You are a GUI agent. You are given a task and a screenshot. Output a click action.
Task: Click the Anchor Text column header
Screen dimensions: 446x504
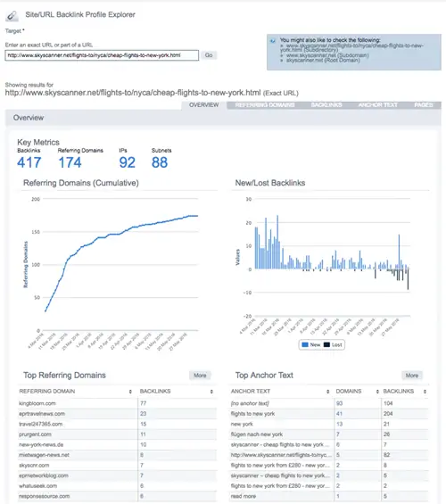pyautogui.click(x=251, y=392)
